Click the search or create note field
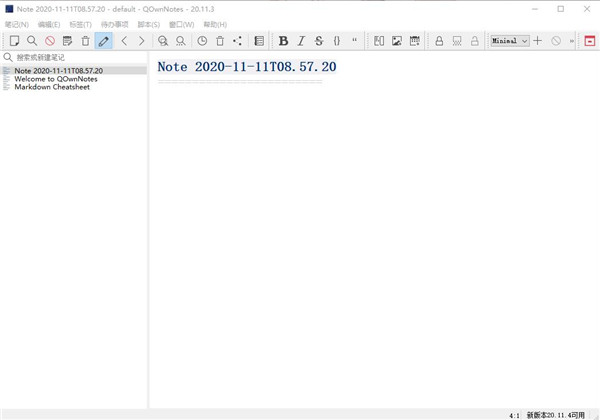Screen dimensions: 600x420 point(75,57)
